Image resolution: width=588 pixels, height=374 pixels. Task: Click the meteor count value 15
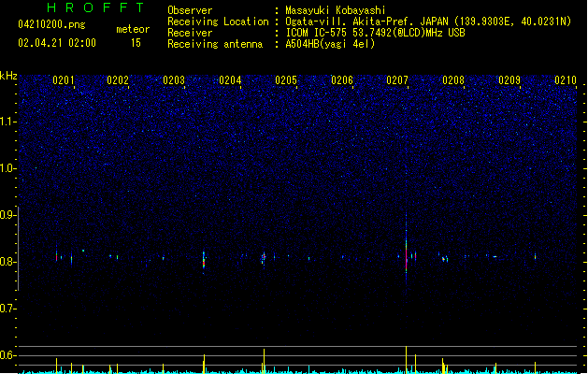(x=136, y=43)
